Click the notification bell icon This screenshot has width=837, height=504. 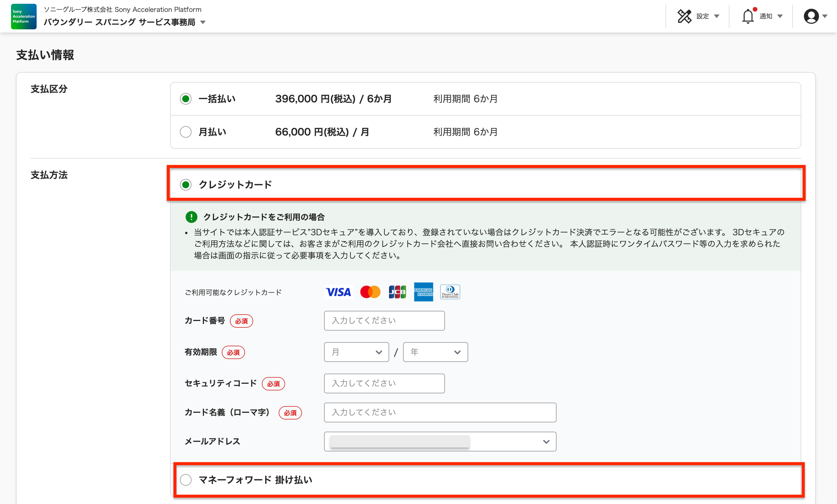click(748, 16)
